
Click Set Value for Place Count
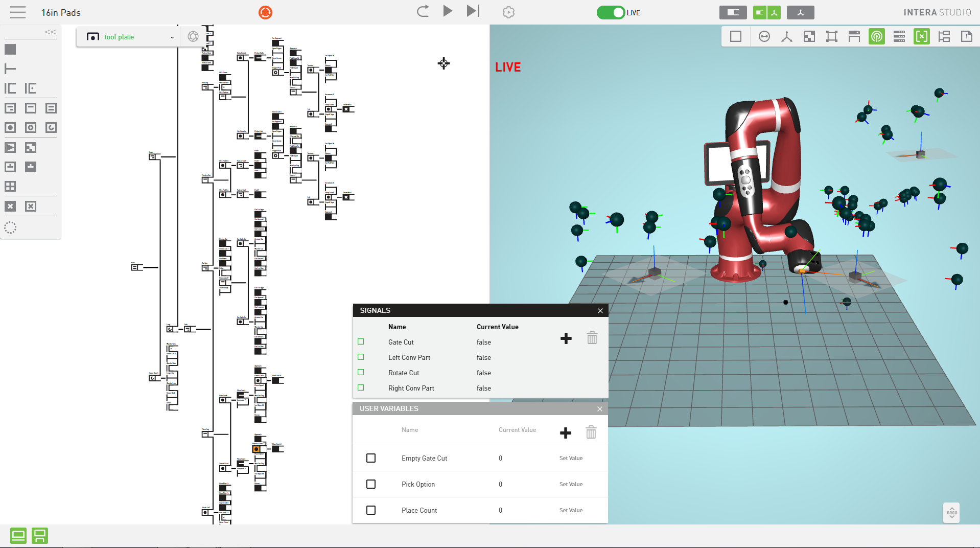[x=571, y=510]
